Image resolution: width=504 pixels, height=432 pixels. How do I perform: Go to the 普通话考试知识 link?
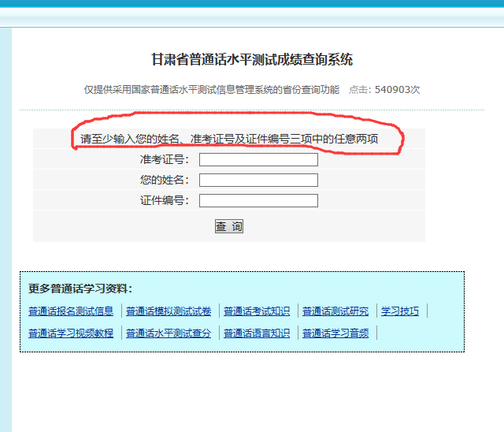tap(257, 311)
